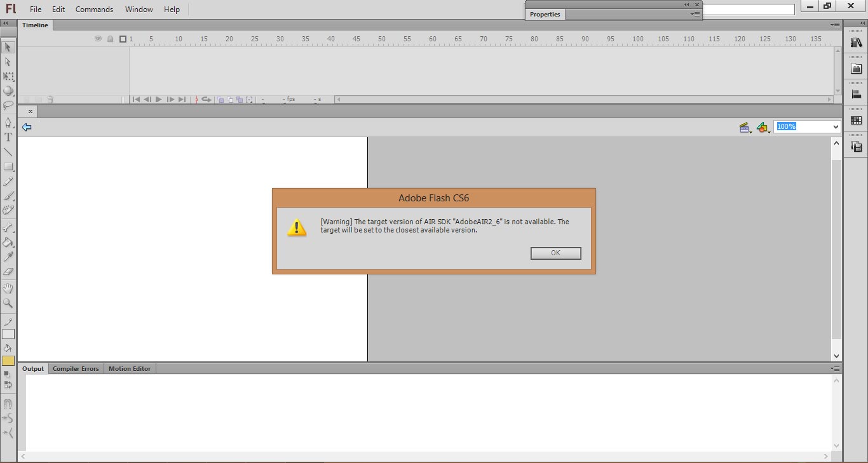Toggle show all layers as outlines
868x463 pixels.
tap(123, 39)
